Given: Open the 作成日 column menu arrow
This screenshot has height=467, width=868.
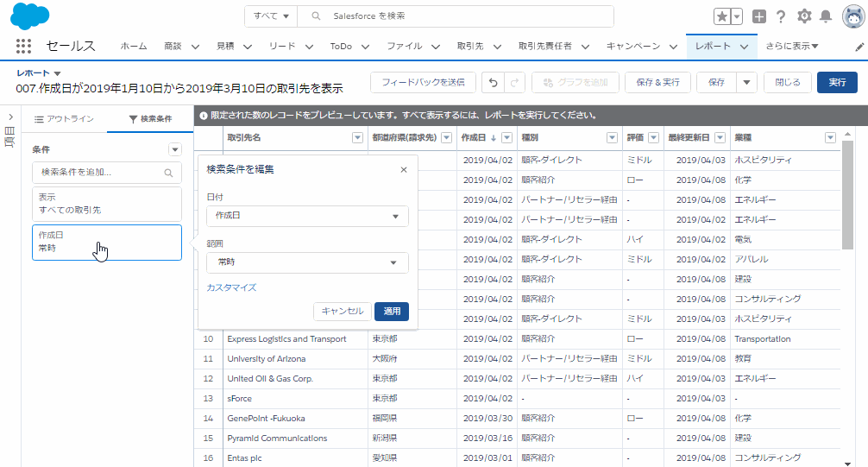Looking at the screenshot, I should click(x=507, y=138).
